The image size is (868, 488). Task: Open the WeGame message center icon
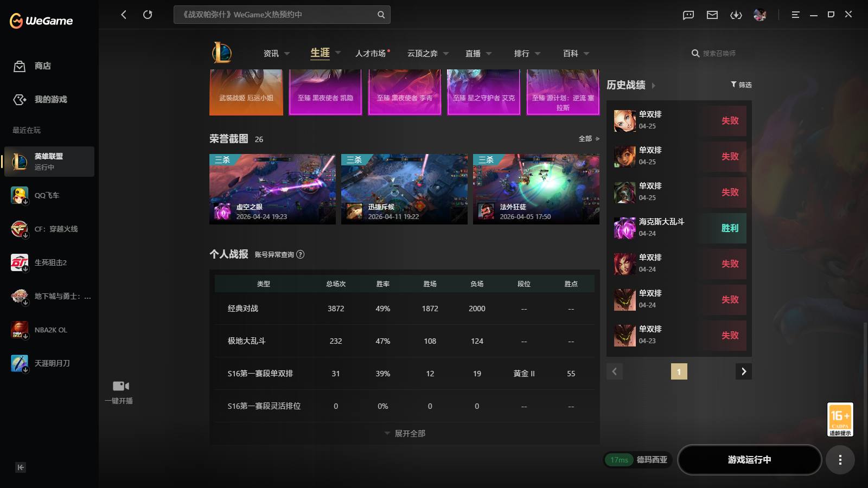click(x=688, y=15)
